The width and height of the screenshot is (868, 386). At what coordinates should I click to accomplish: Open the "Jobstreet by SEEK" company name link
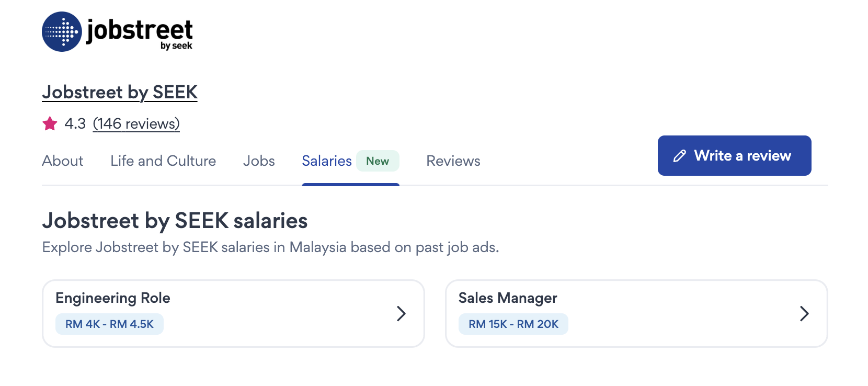pos(120,92)
